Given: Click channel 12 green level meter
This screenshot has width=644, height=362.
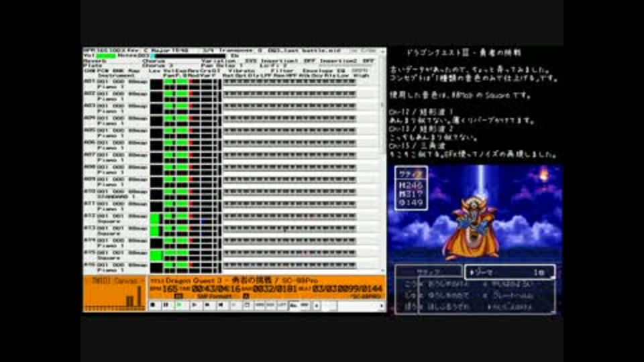Looking at the screenshot, I should [x=156, y=219].
